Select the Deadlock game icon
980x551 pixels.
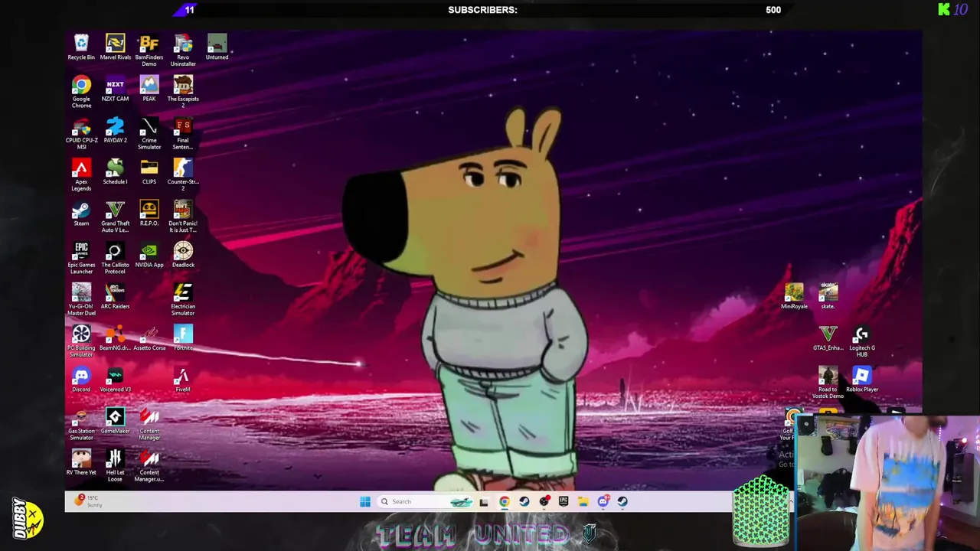pyautogui.click(x=183, y=254)
